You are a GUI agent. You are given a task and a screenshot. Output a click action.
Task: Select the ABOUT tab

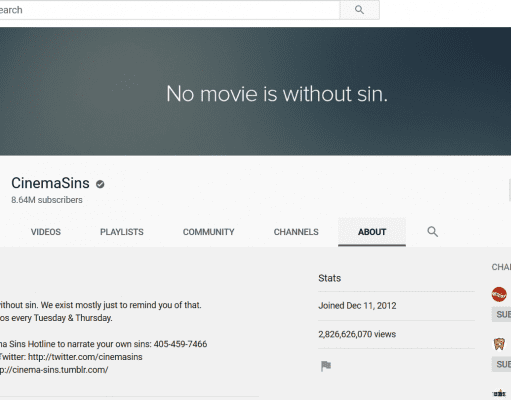click(372, 232)
